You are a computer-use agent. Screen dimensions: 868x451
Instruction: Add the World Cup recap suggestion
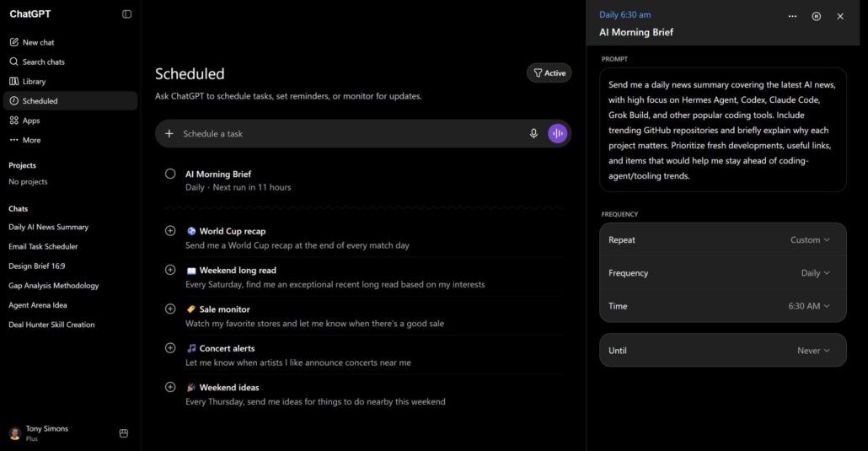pos(170,231)
